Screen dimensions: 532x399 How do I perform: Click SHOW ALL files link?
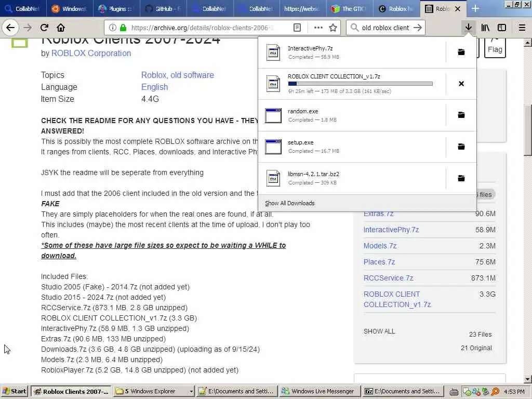point(379,331)
